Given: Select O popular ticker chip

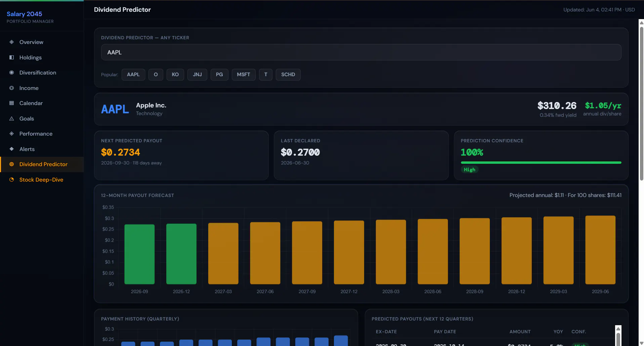Looking at the screenshot, I should (156, 75).
